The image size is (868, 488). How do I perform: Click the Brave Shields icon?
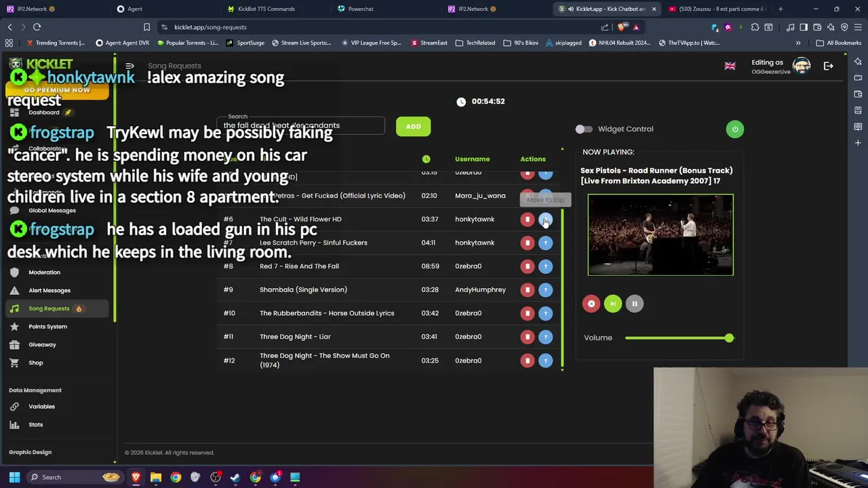click(x=622, y=27)
